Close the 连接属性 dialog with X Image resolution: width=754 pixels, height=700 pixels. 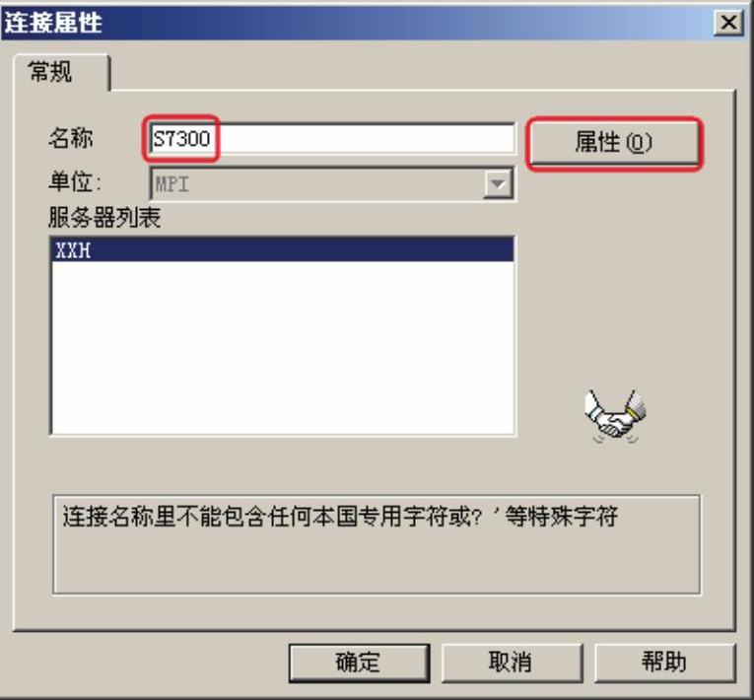click(x=728, y=22)
